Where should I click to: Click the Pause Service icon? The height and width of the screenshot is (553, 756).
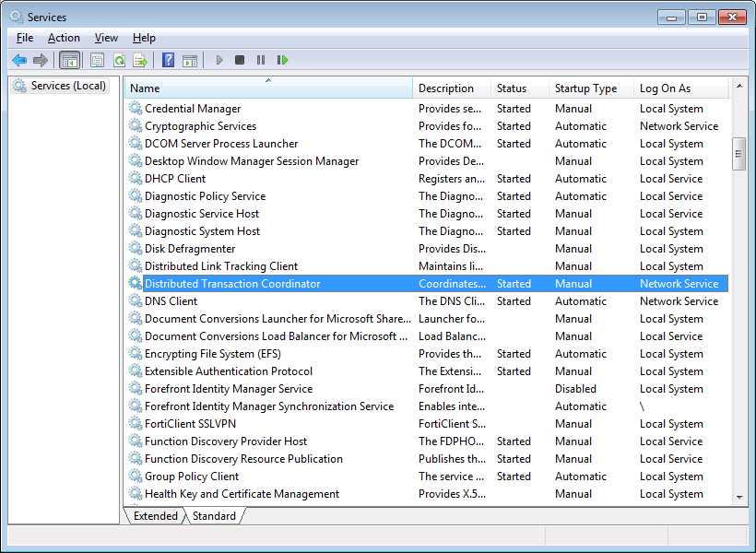261,60
